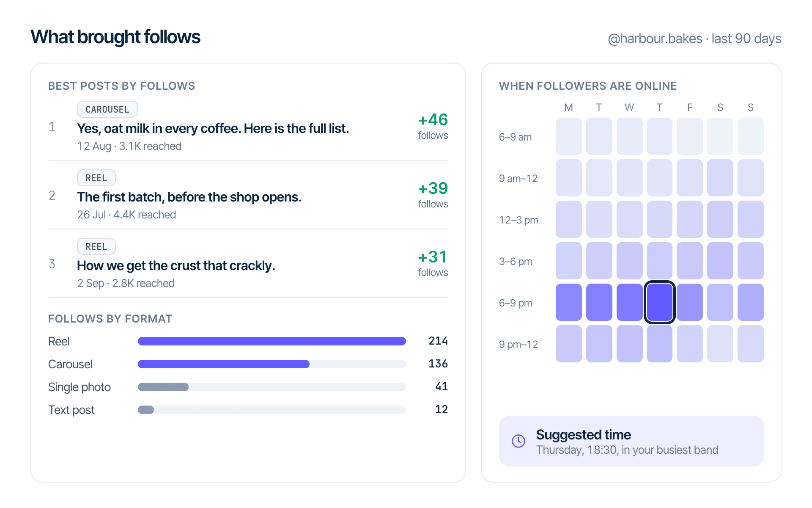Click the REEL tag on the crust post
This screenshot has width=812, height=508.
[96, 246]
